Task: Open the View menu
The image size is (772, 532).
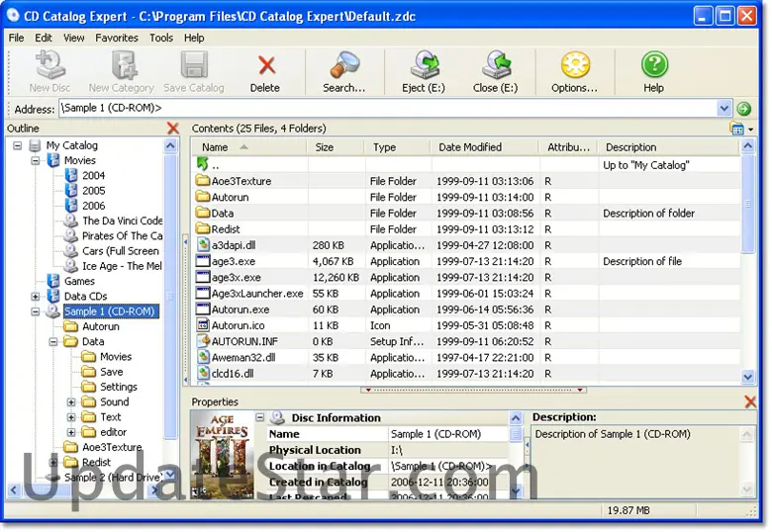Action: pos(74,38)
